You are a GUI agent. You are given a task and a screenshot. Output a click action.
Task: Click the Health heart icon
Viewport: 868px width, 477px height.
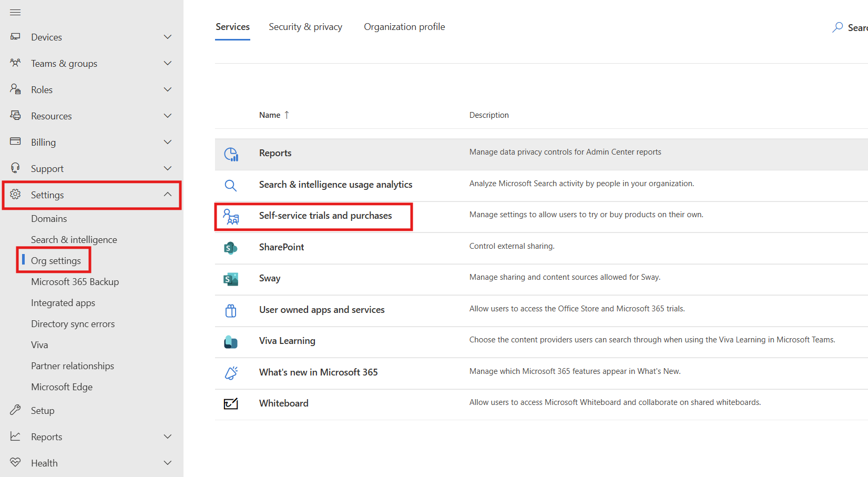click(15, 462)
